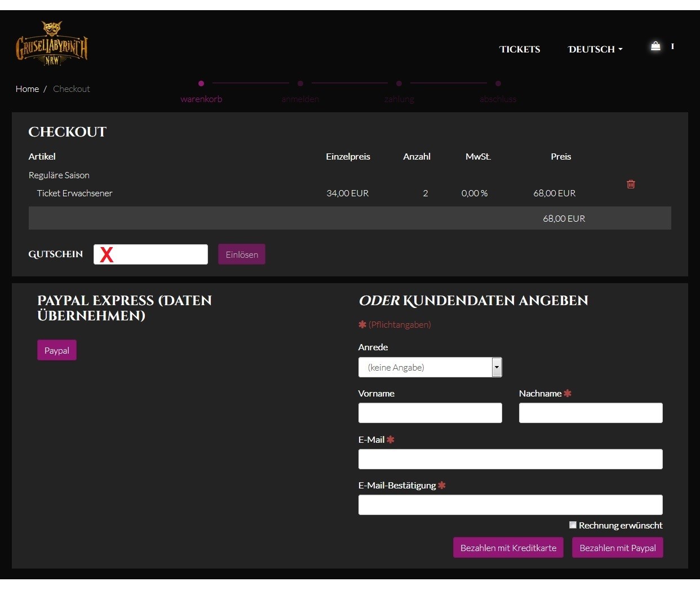Click the Einzelpreis column header
This screenshot has width=700, height=590.
point(348,156)
